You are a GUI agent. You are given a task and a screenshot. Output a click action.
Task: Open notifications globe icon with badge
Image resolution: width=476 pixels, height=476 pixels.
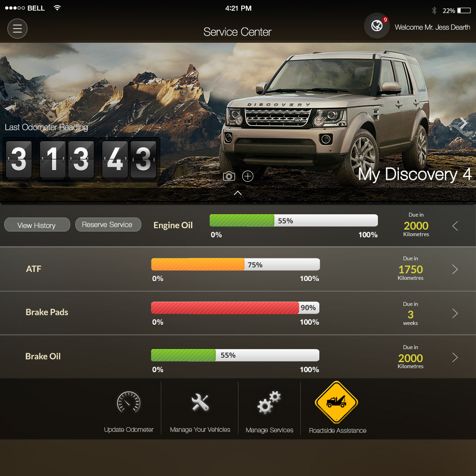377,26
